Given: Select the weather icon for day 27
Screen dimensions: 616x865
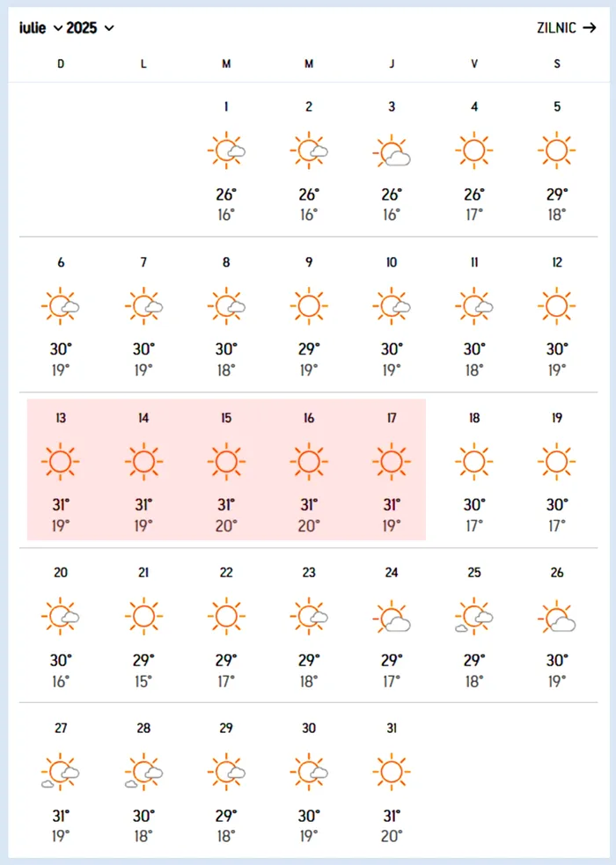Looking at the screenshot, I should (x=61, y=772).
